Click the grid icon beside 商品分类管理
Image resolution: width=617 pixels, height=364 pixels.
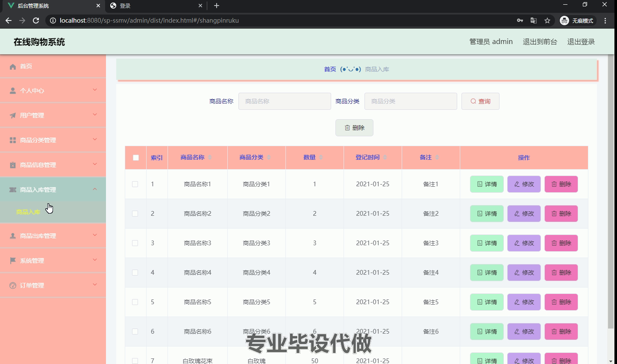[13, 141]
